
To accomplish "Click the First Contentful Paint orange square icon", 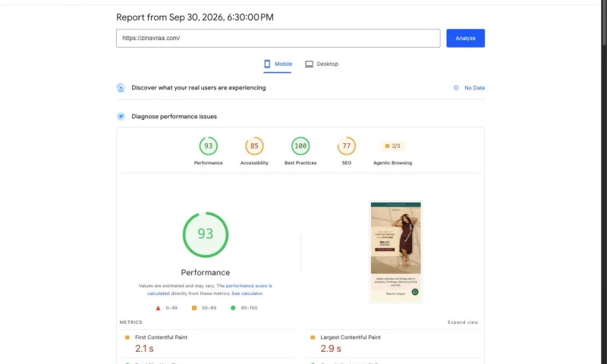I will pos(127,337).
